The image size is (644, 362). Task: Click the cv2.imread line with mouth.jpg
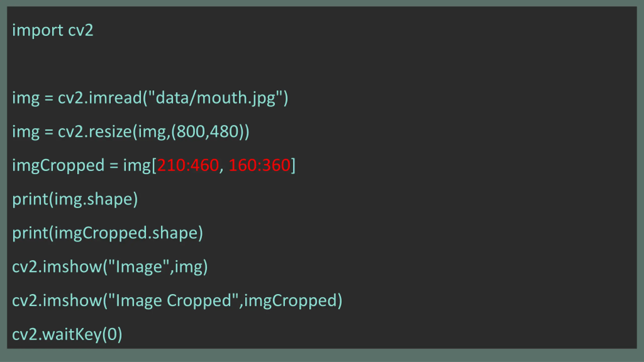point(150,98)
